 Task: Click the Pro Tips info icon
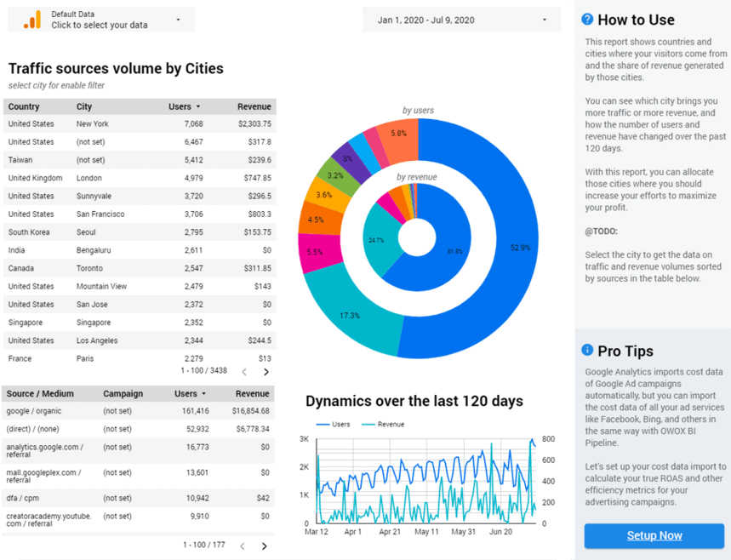click(587, 350)
